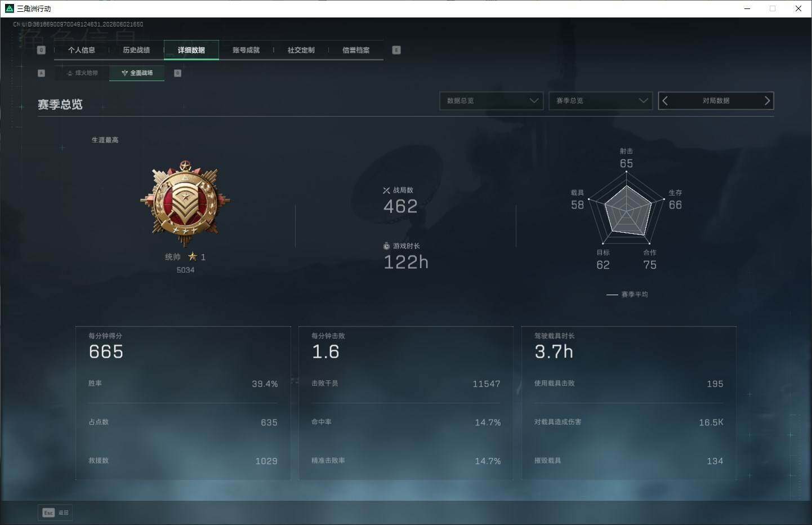Open the 账号成就 tab
The height and width of the screenshot is (525, 812).
click(246, 50)
